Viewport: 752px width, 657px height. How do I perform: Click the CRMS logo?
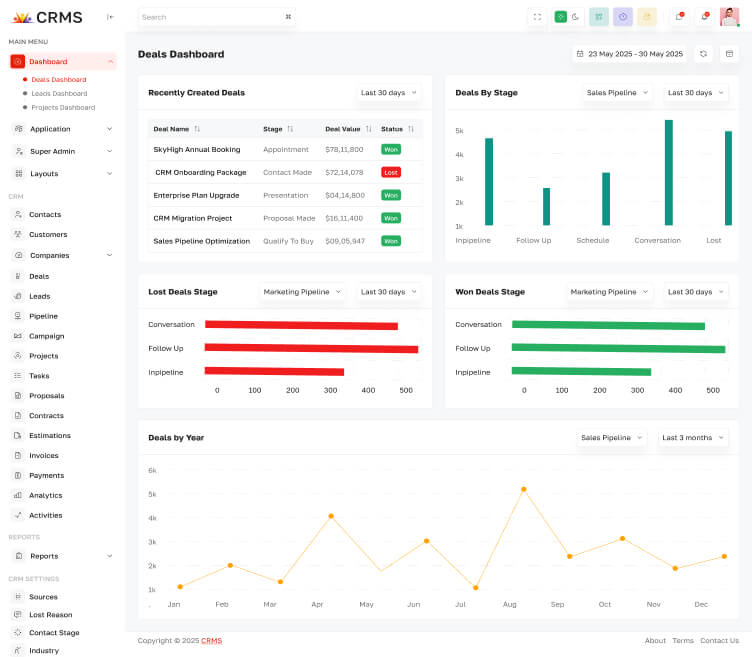[x=47, y=17]
